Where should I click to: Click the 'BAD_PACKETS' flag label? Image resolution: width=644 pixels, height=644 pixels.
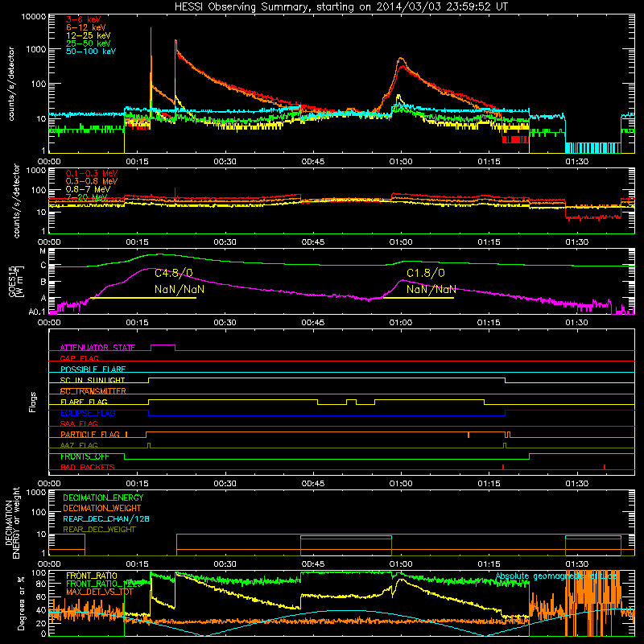pos(88,467)
